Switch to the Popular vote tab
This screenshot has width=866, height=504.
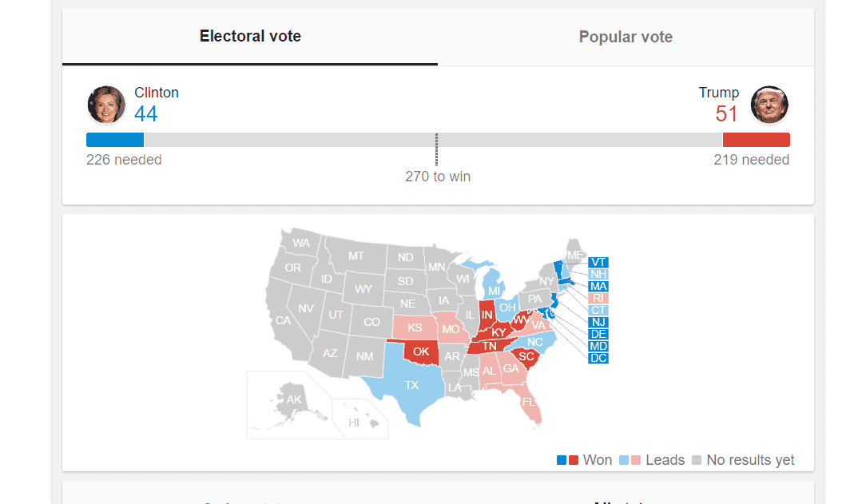[x=626, y=37]
